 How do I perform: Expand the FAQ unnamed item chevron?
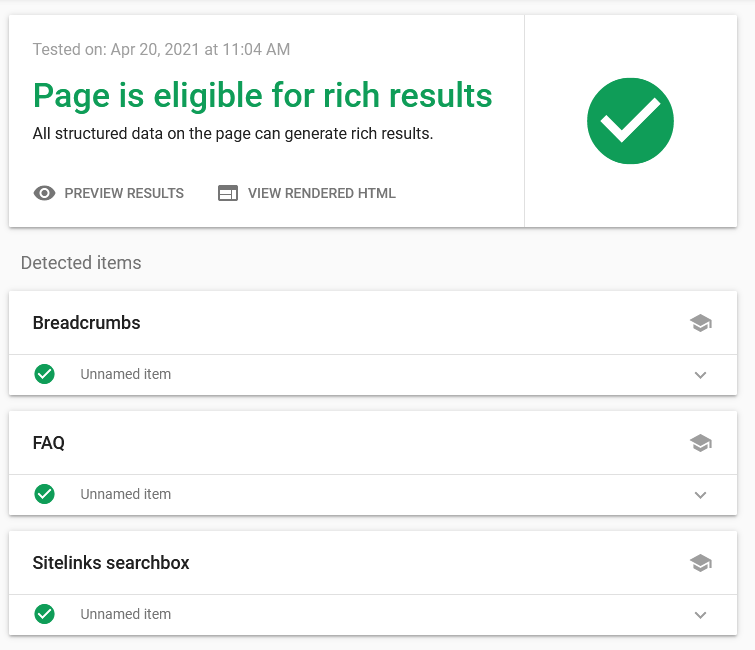[701, 495]
